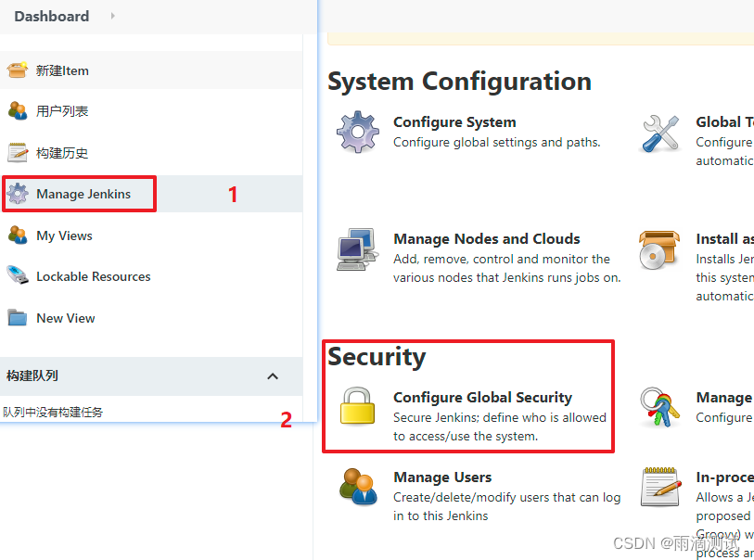The height and width of the screenshot is (560, 754).
Task: Click 'Configure global settings and paths.' text
Action: (497, 142)
